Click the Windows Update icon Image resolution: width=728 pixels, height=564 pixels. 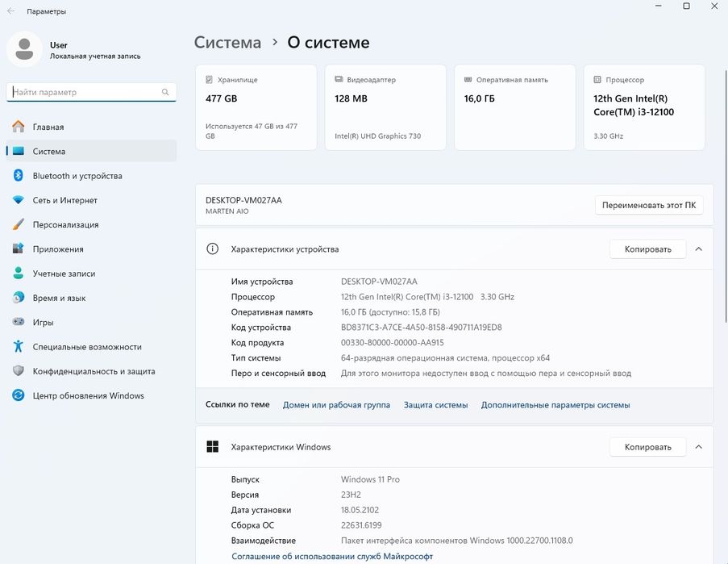(18, 395)
